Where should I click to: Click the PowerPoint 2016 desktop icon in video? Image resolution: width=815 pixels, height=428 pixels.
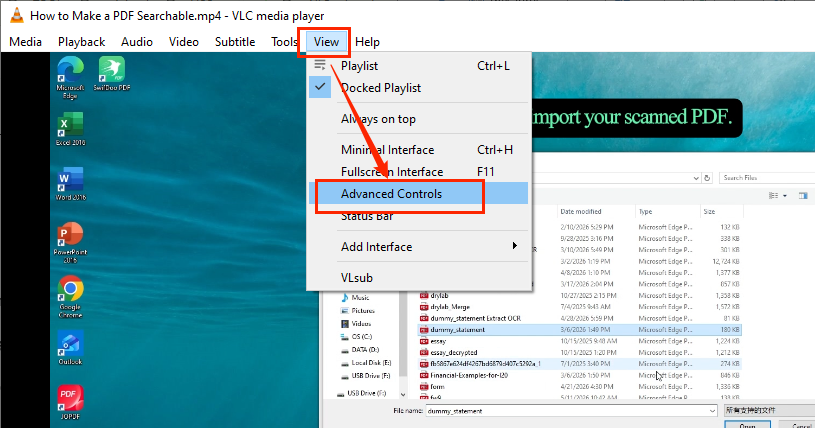point(70,243)
